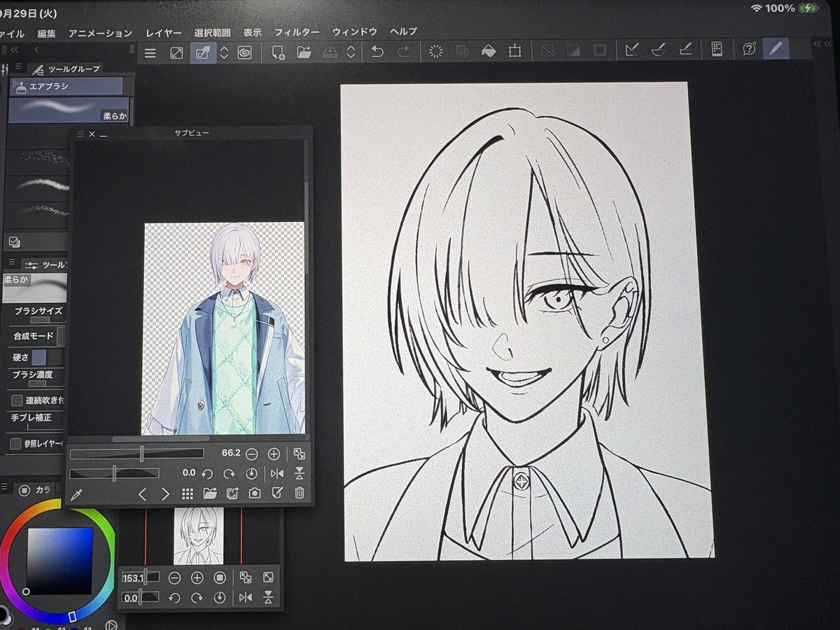
Task: Click the Sub View zoom slider
Action: [x=137, y=454]
